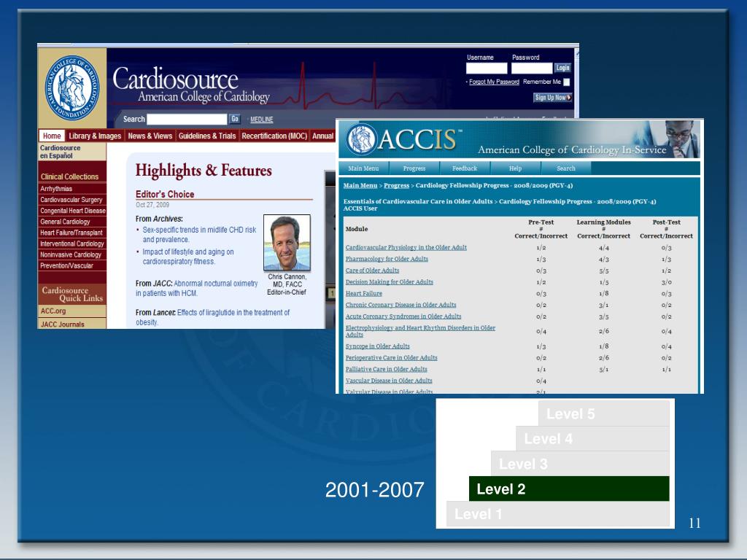Open the ACC.org quick link

pos(53,311)
